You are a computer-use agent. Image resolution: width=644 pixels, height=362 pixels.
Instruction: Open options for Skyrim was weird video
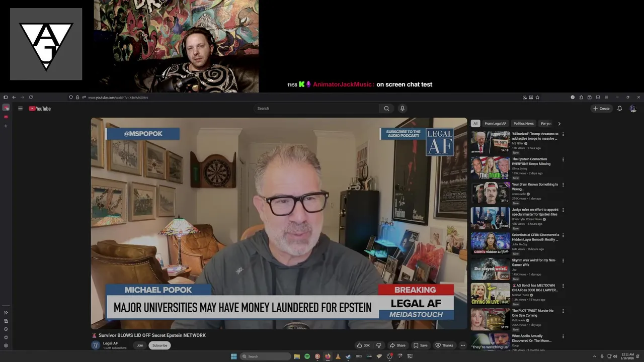point(563,260)
